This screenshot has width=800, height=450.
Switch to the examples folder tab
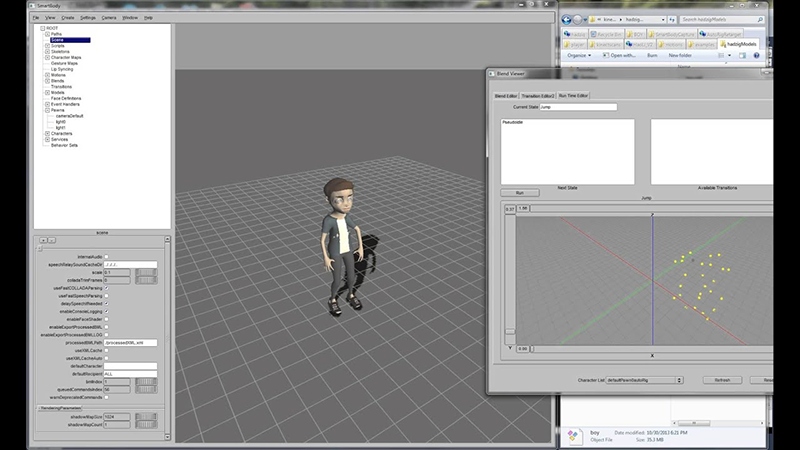[x=701, y=44]
